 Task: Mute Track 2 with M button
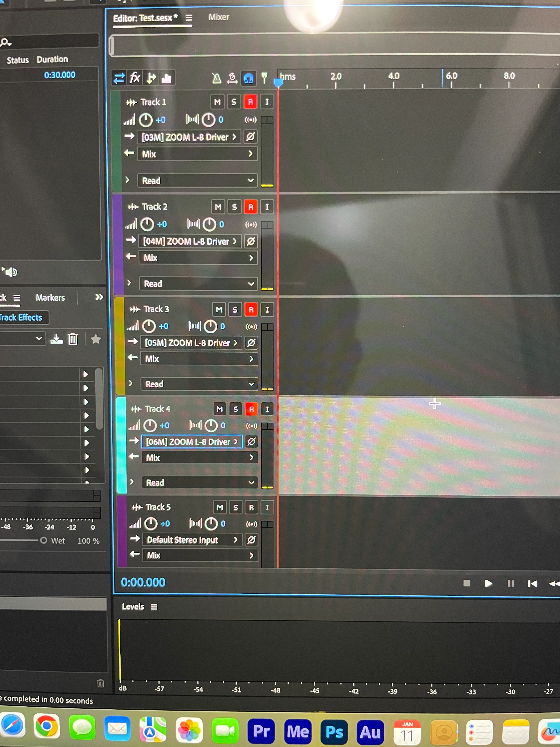coord(218,207)
